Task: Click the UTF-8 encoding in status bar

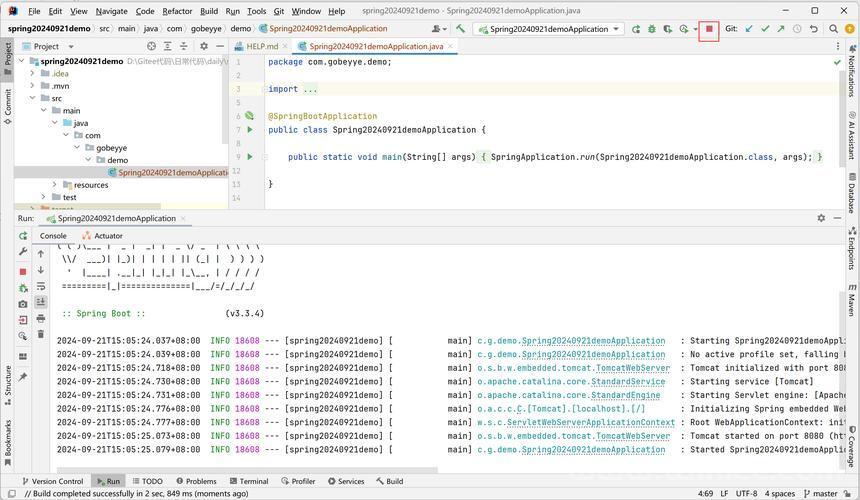Action: pyautogui.click(x=746, y=493)
